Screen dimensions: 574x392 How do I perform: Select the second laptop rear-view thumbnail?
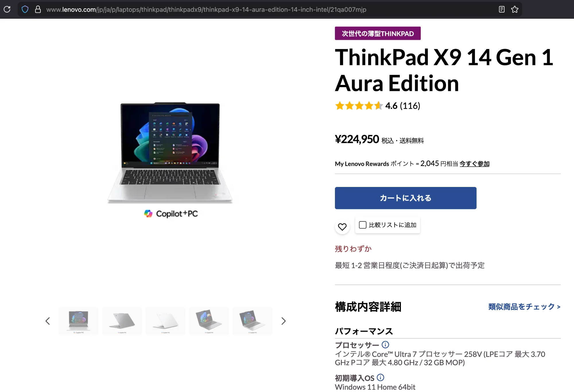point(122,321)
